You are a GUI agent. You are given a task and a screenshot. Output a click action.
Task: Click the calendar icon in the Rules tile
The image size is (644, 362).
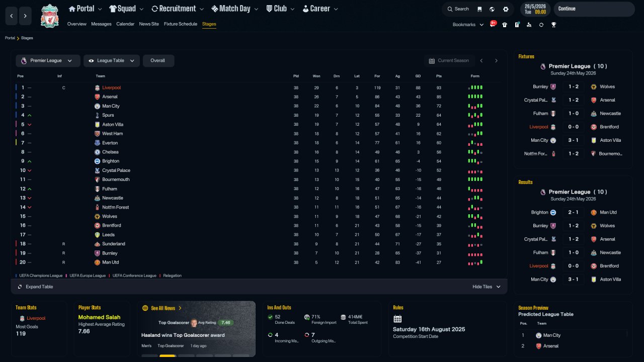[x=397, y=319]
